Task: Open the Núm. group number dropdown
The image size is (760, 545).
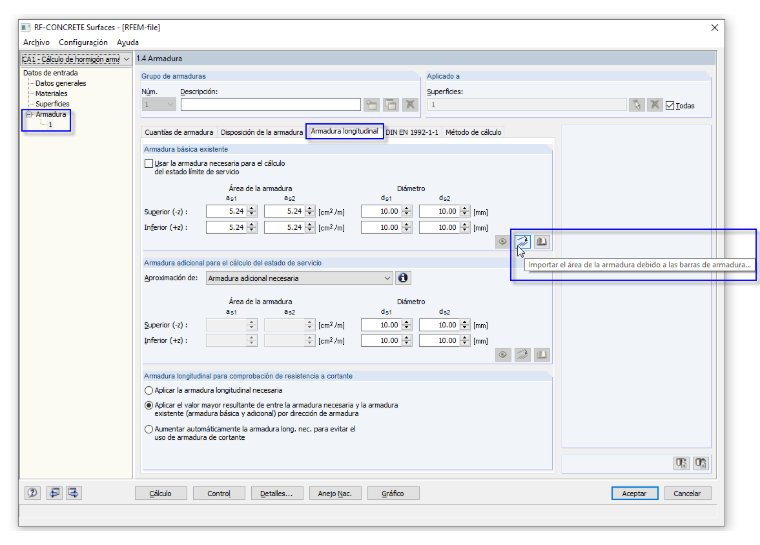Action: tap(170, 104)
